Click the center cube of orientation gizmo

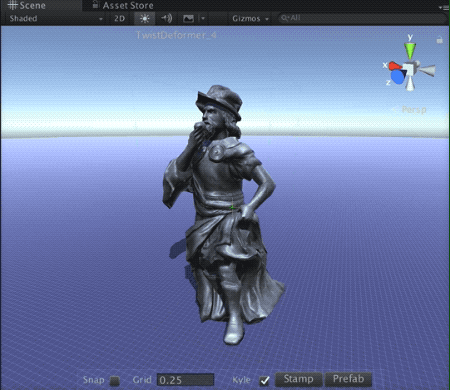tap(411, 69)
